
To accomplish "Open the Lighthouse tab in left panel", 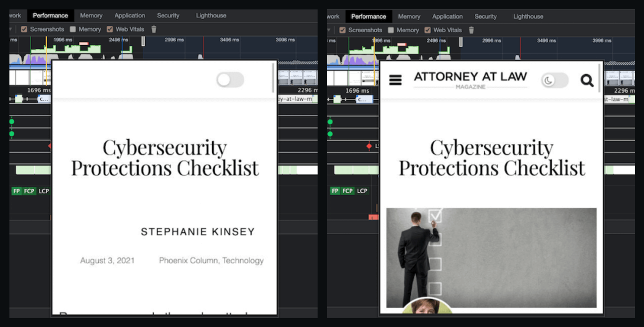I will (211, 15).
